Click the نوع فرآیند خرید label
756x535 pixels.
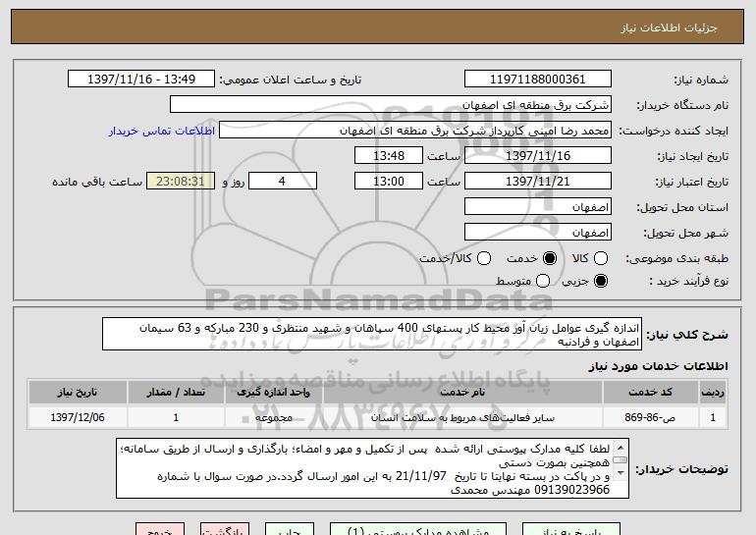689,281
